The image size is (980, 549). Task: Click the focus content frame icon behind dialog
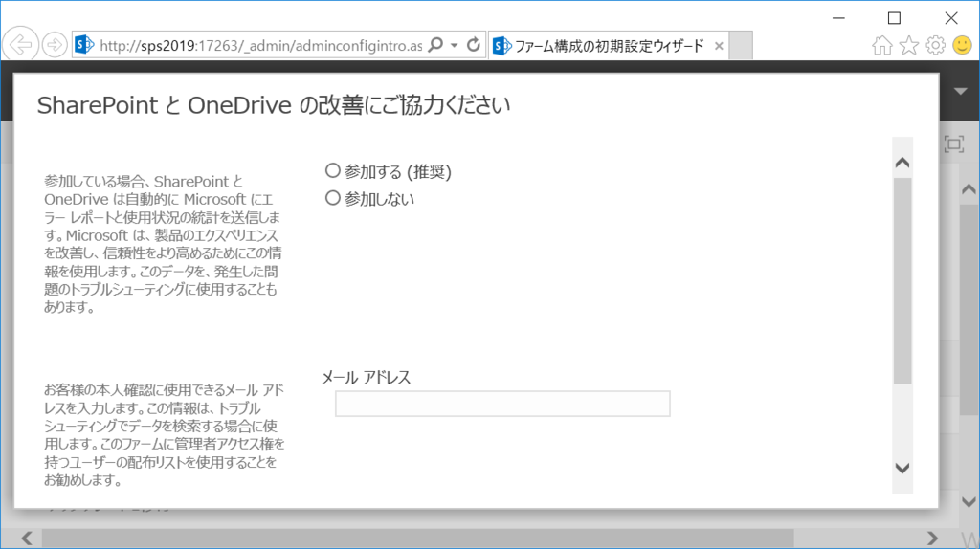click(954, 144)
